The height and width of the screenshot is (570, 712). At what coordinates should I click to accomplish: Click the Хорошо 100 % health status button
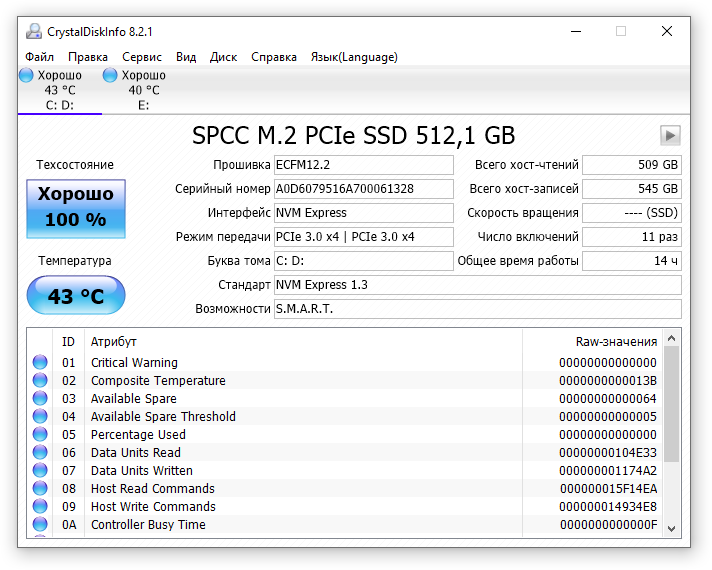pos(76,209)
